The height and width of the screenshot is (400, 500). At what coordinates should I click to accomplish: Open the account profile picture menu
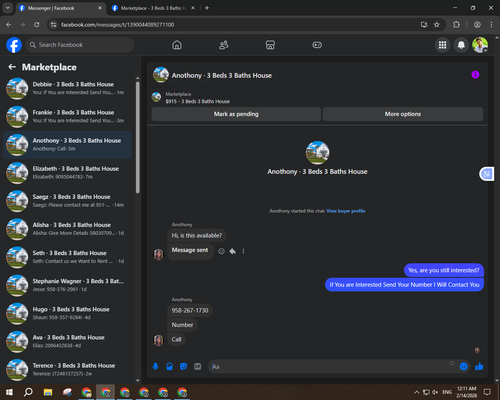tap(480, 45)
